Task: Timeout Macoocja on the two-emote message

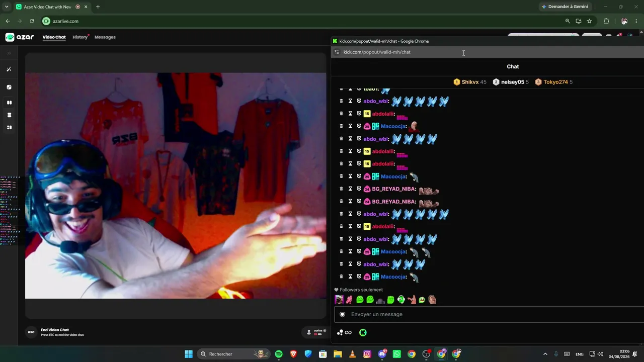Action: coord(350,252)
